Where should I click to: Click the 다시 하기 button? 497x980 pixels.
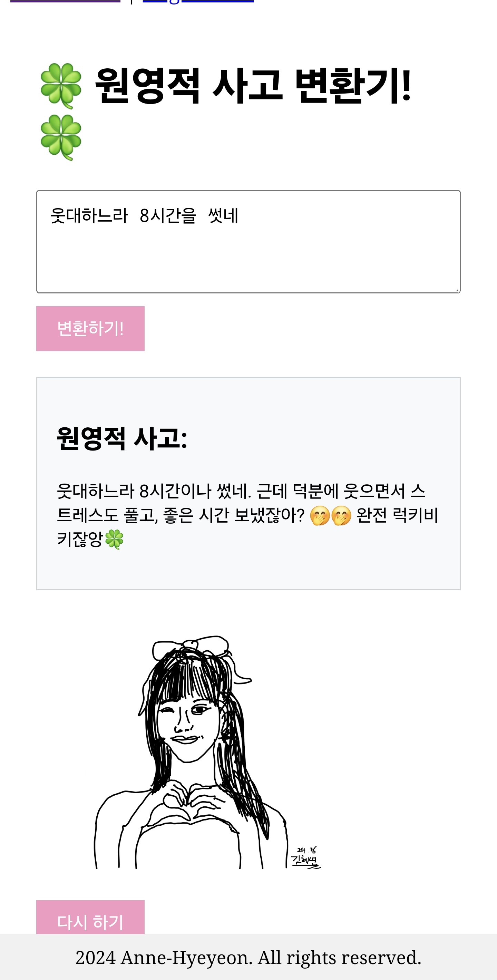pos(90,917)
